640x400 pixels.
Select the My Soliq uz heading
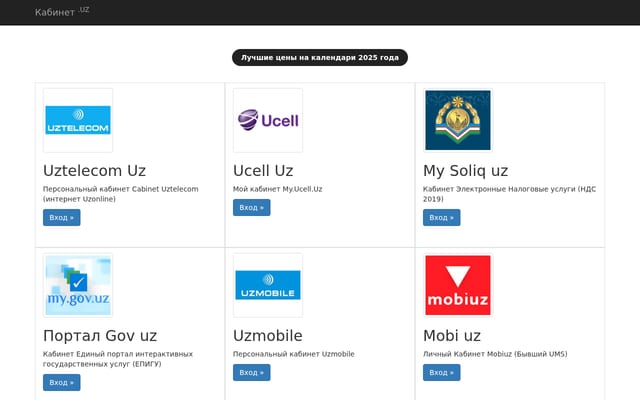[465, 171]
